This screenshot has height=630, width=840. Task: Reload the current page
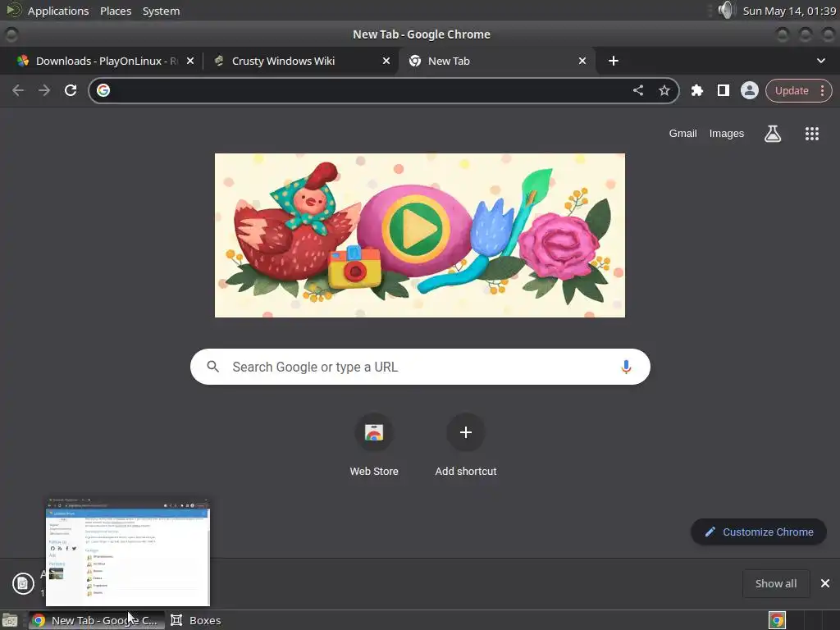click(71, 90)
